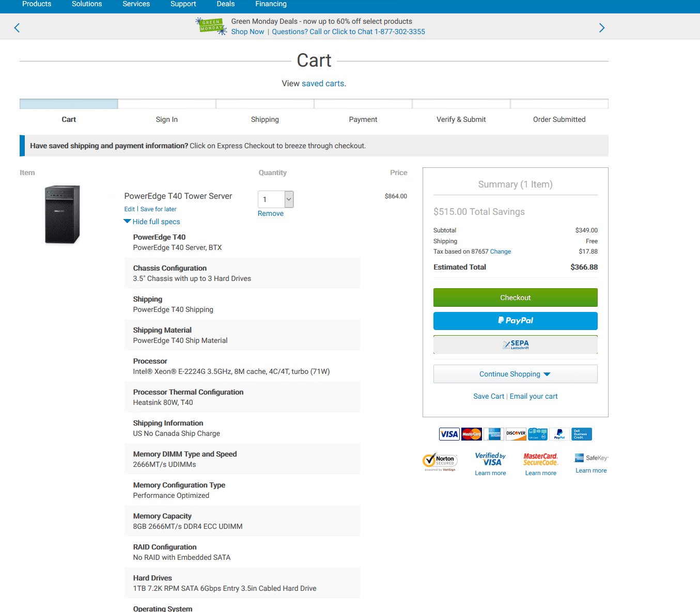The width and height of the screenshot is (700, 612).
Task: Remove the item from cart
Action: pos(271,213)
